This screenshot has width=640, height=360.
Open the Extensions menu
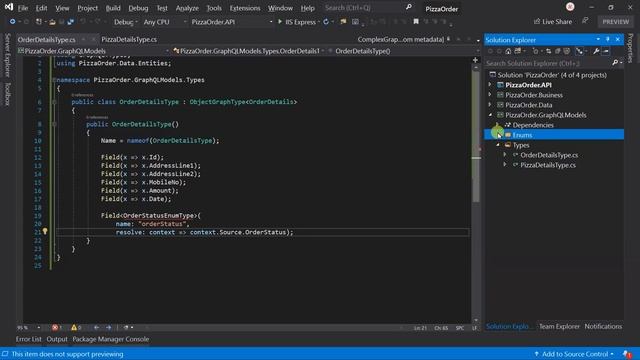pos(245,8)
